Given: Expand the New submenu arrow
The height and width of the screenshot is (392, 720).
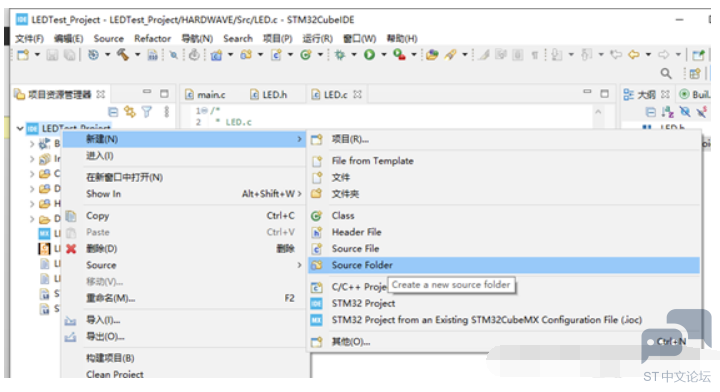Looking at the screenshot, I should pos(299,139).
